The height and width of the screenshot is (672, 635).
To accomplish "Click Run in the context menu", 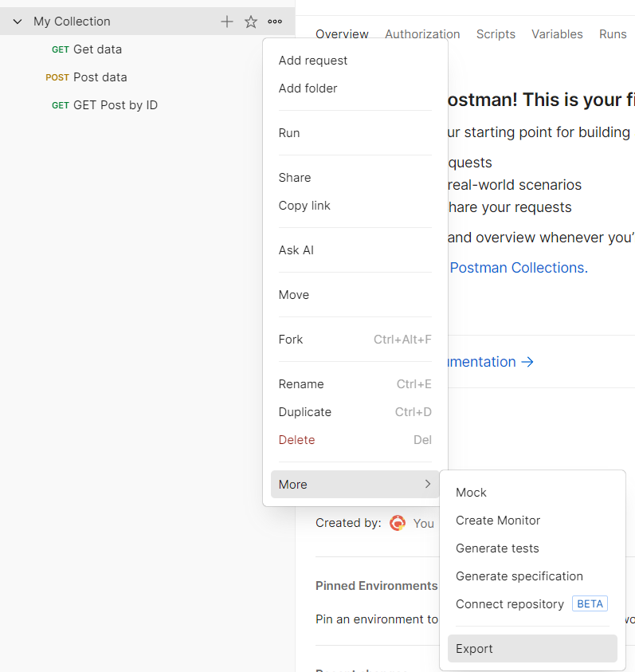I will 289,133.
